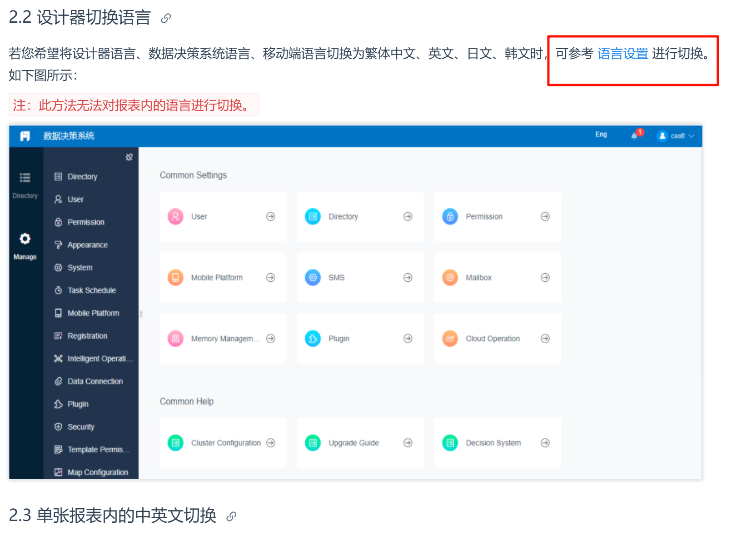756x536 pixels.
Task: Open the SMS settings card label
Action: pos(337,277)
